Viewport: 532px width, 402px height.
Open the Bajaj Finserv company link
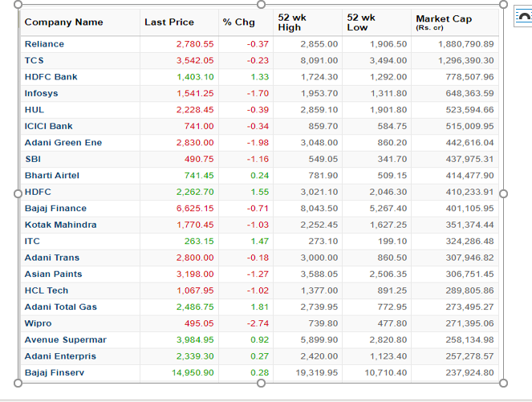(55, 373)
